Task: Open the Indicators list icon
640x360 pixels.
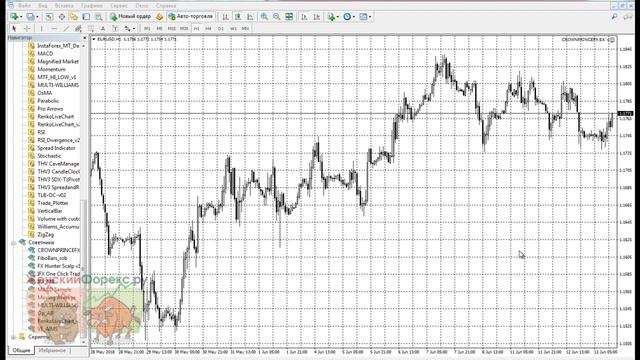Action: 331,17
